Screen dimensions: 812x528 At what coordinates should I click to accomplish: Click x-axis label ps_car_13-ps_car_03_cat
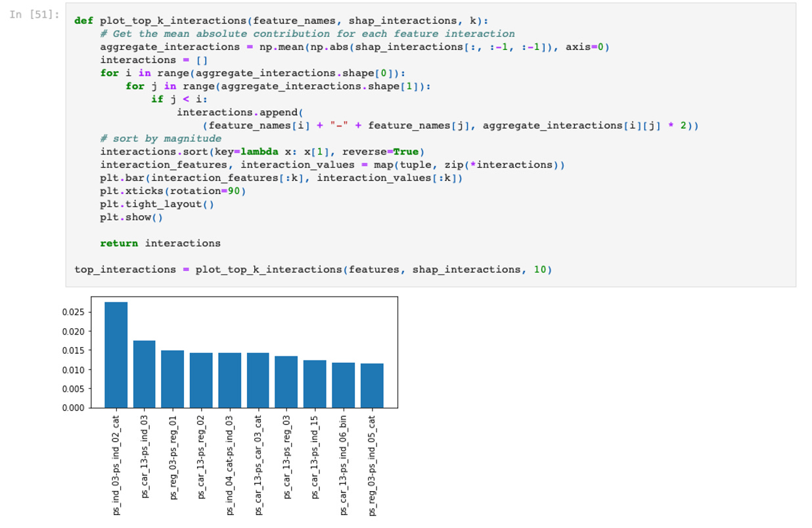coord(258,465)
